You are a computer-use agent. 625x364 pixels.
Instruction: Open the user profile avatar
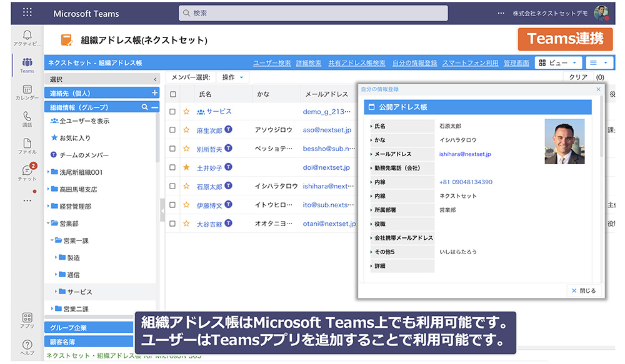(x=601, y=13)
